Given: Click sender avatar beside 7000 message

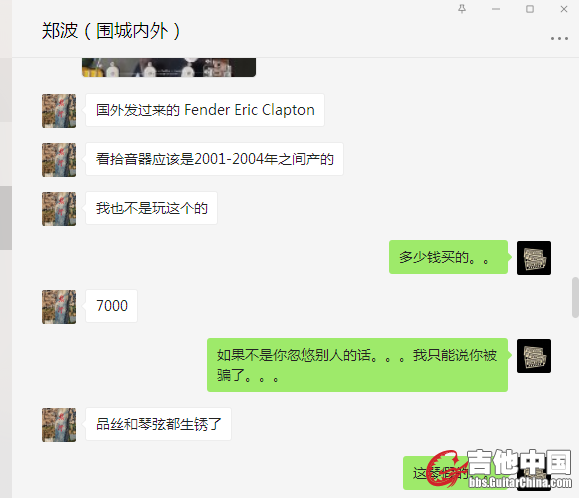Looking at the screenshot, I should tap(59, 307).
